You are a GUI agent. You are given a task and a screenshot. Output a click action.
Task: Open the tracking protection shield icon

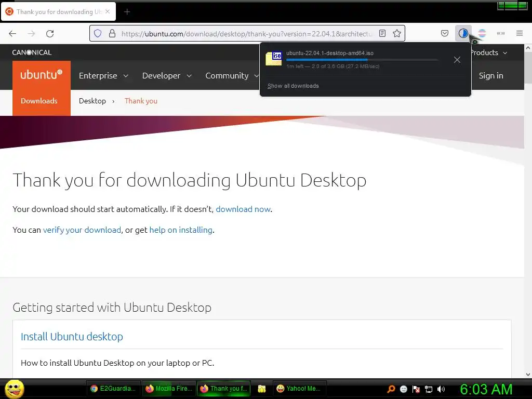click(98, 33)
